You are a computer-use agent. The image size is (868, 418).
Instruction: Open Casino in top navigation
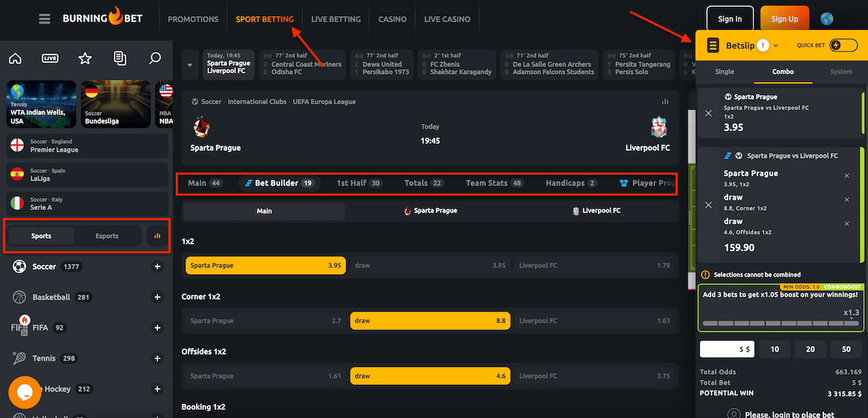point(393,19)
